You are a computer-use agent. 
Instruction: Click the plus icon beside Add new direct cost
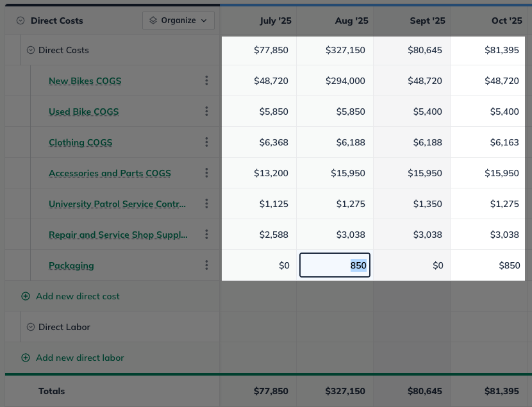pos(26,295)
